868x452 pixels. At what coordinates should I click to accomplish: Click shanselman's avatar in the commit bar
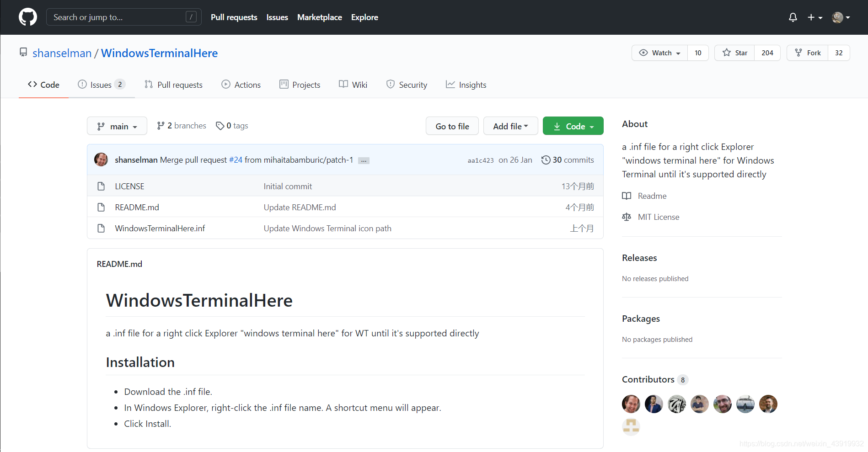pyautogui.click(x=101, y=160)
